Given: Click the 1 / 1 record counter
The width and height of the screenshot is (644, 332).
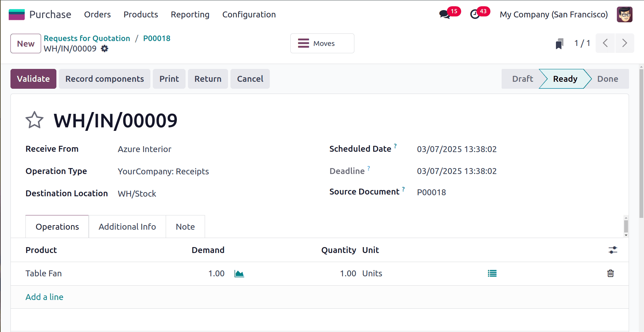Looking at the screenshot, I should 582,43.
